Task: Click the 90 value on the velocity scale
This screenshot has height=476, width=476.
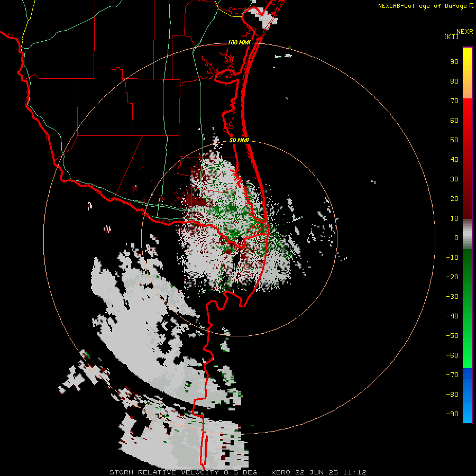Action: [x=454, y=62]
